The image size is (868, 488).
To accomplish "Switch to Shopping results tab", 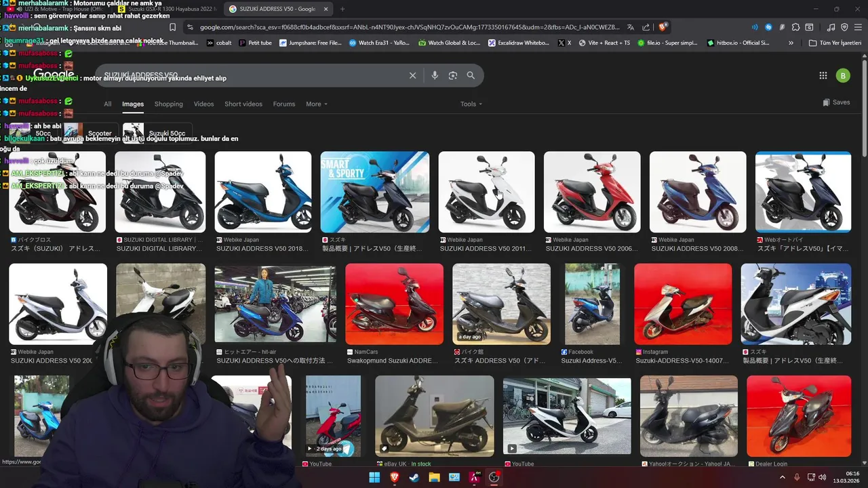I will pyautogui.click(x=169, y=104).
